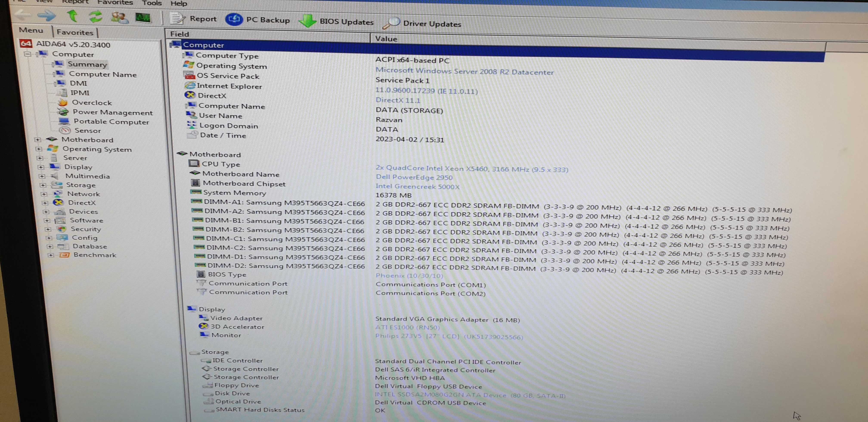This screenshot has height=422, width=868.
Task: Open the Dell PowerEdge 2950 link
Action: click(414, 177)
